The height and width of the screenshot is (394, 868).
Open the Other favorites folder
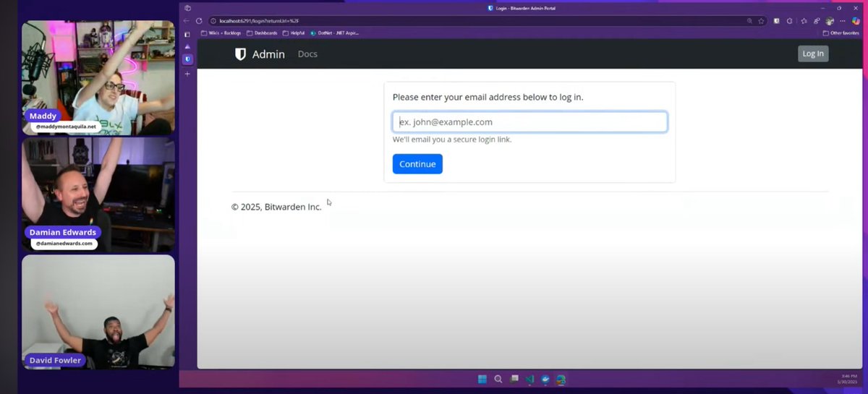point(841,33)
